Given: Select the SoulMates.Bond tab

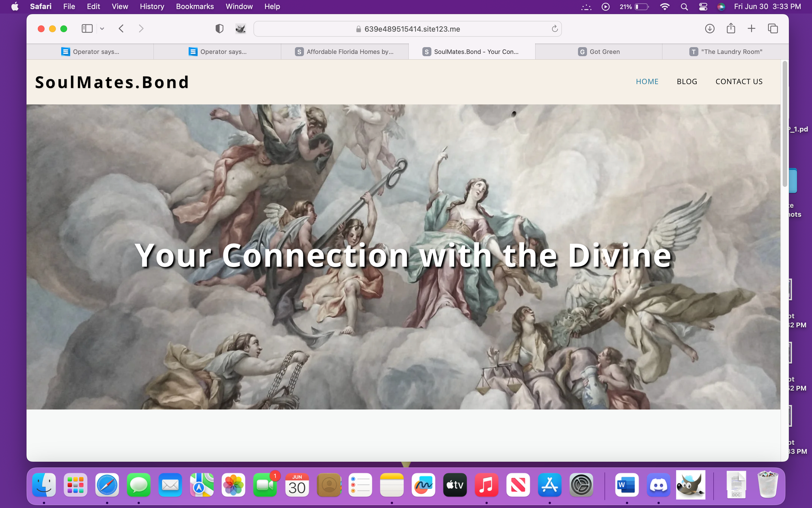Looking at the screenshot, I should click(472, 52).
